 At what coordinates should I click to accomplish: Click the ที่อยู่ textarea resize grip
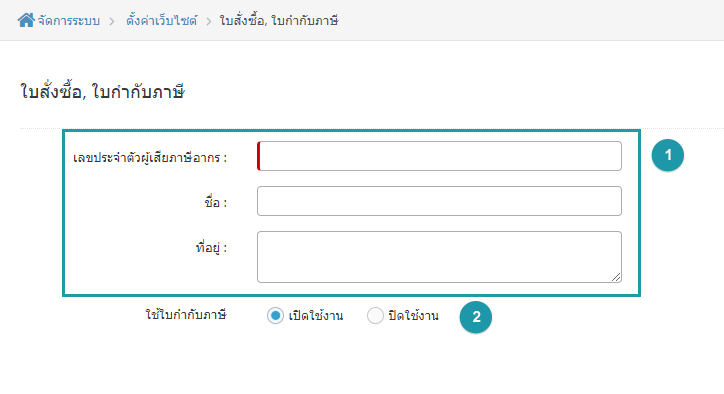[x=616, y=277]
